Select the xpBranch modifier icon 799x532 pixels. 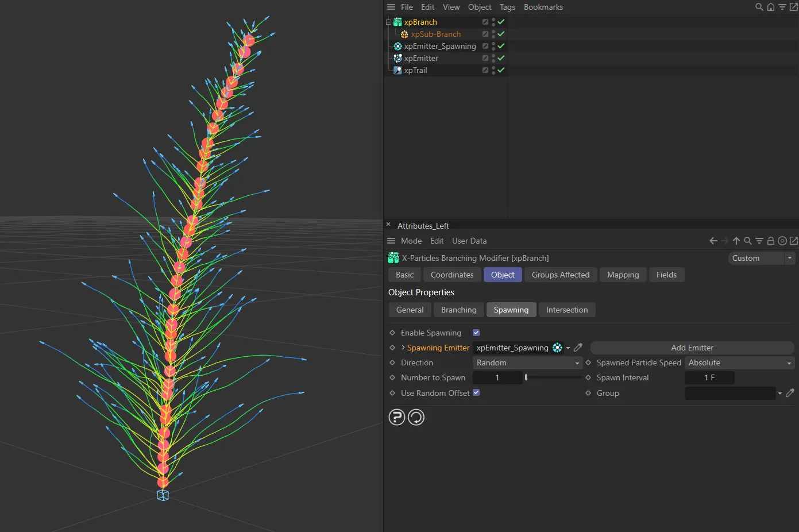(x=397, y=22)
